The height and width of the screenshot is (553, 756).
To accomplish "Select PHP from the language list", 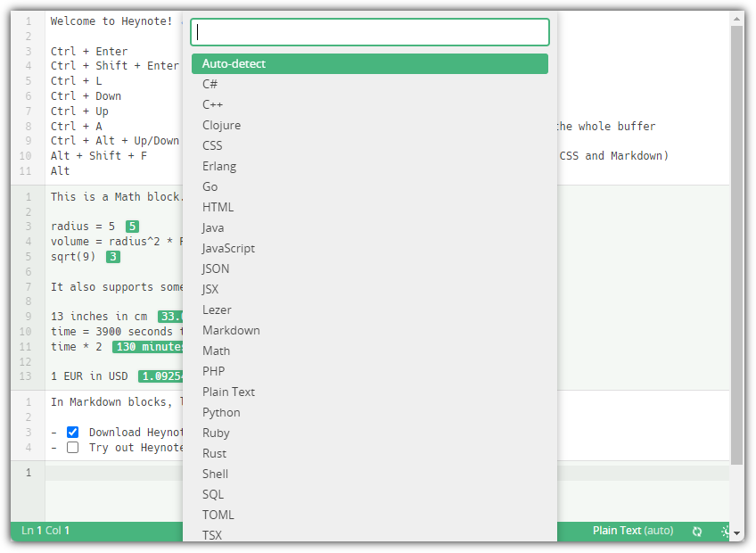I will 370,372.
